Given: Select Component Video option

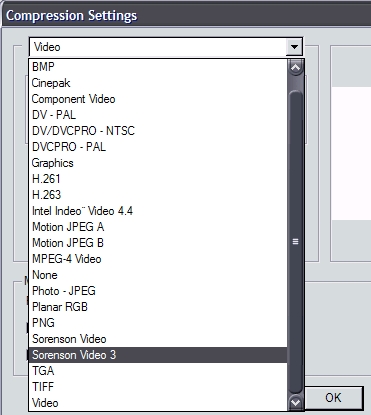Looking at the screenshot, I should pos(158,99).
